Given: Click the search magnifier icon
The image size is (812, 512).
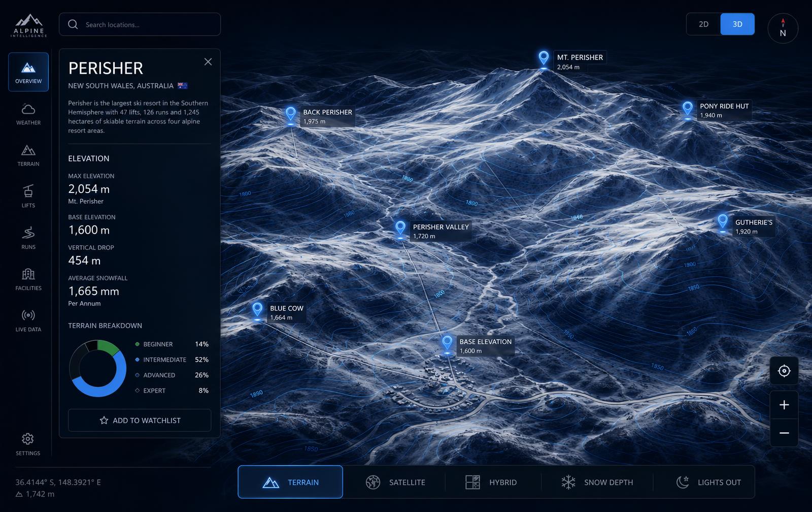Looking at the screenshot, I should pos(73,24).
